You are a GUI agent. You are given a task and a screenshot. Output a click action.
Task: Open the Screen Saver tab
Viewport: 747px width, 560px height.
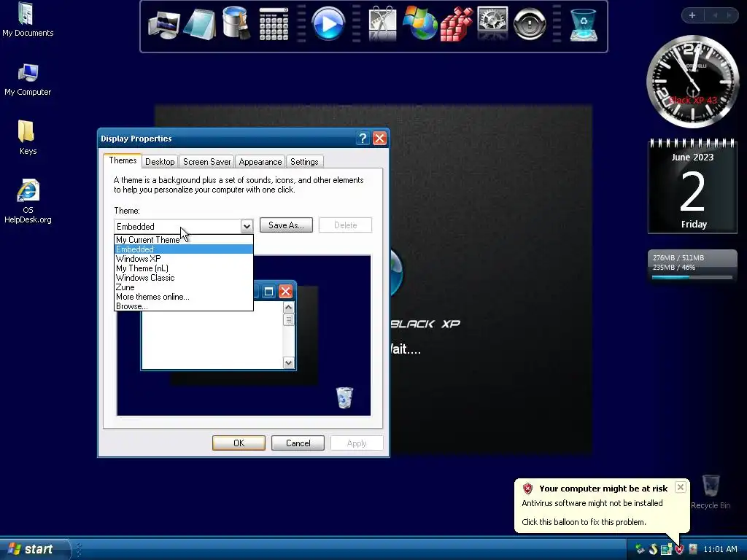tap(206, 162)
